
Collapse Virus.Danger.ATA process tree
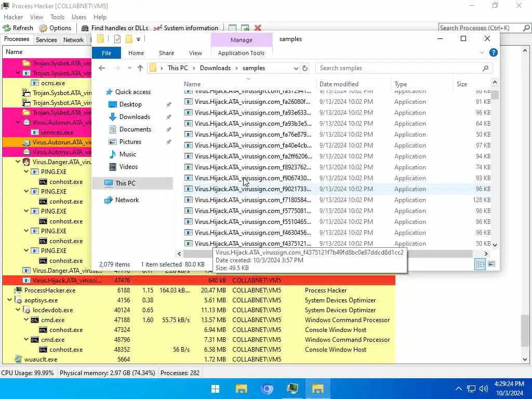tap(18, 162)
